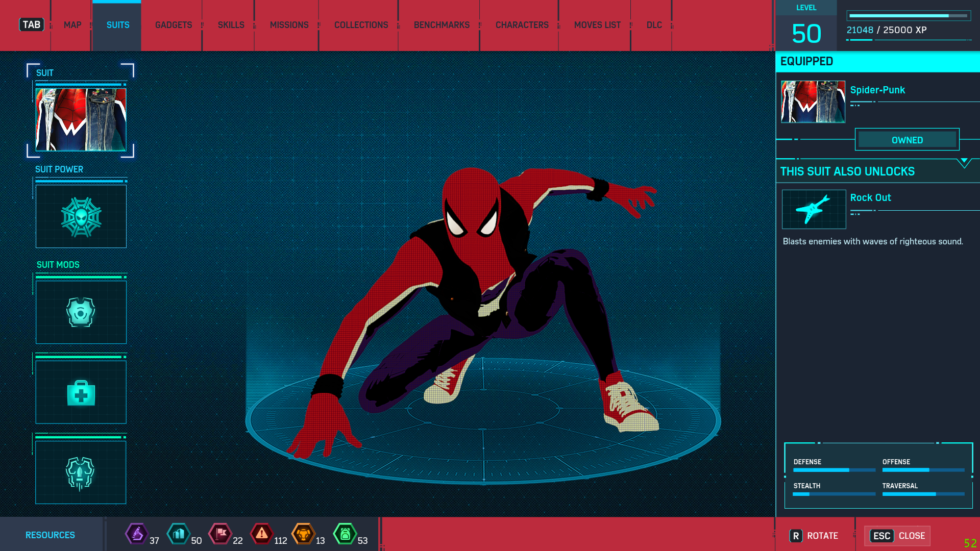Select the medkit suit mod slot
Image resolution: width=980 pixels, height=551 pixels.
pos(81,392)
